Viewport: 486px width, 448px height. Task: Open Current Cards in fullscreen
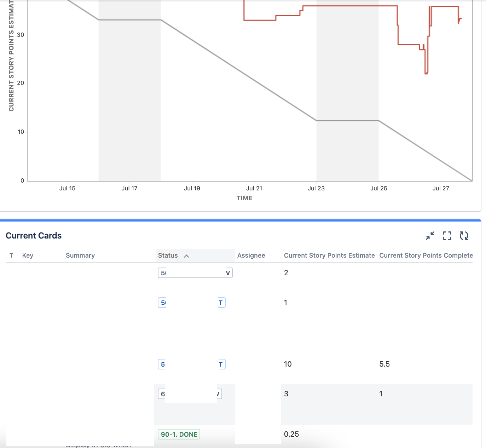tap(447, 236)
